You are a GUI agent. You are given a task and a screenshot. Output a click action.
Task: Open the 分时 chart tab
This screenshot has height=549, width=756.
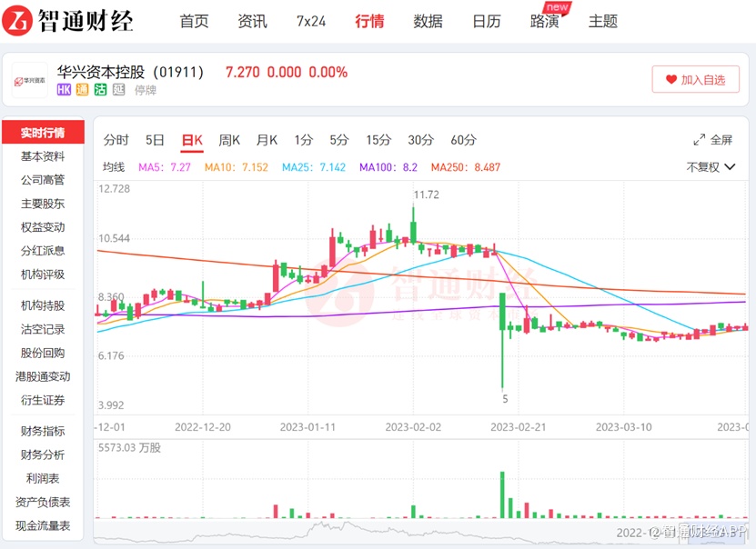[x=116, y=140]
